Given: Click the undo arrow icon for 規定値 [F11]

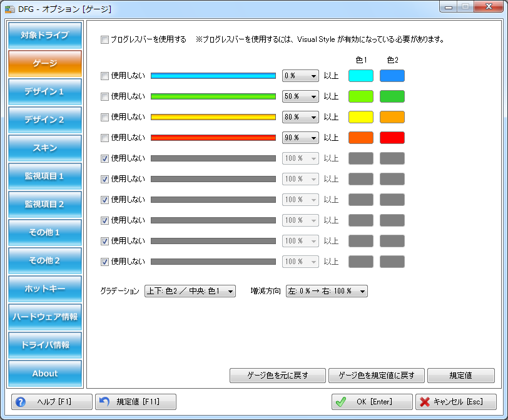Looking at the screenshot, I should coord(105,402).
